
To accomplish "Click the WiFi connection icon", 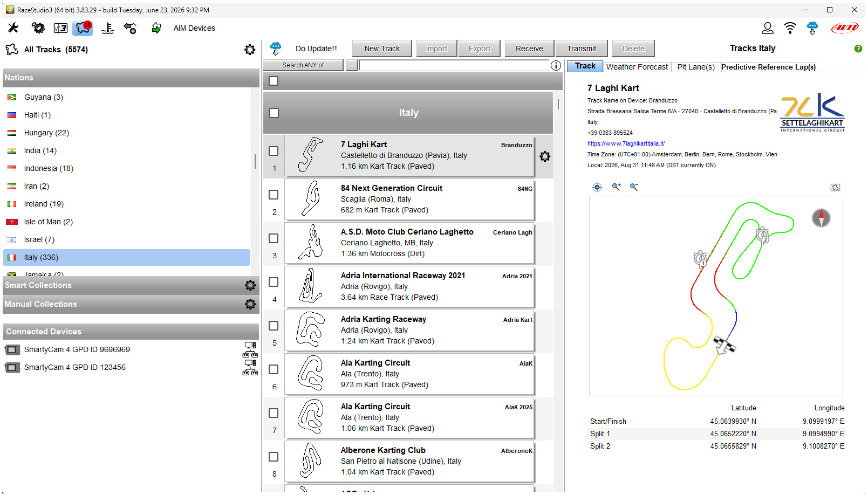I will 790,28.
